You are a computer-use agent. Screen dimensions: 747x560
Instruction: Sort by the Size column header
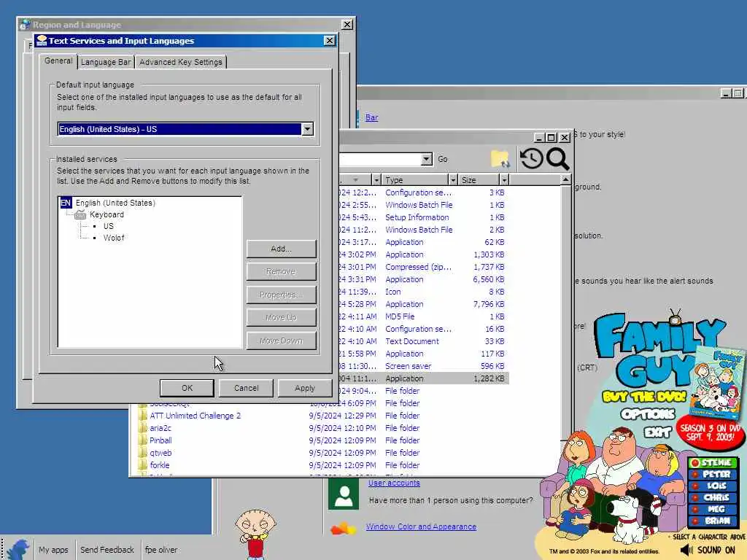click(x=479, y=180)
